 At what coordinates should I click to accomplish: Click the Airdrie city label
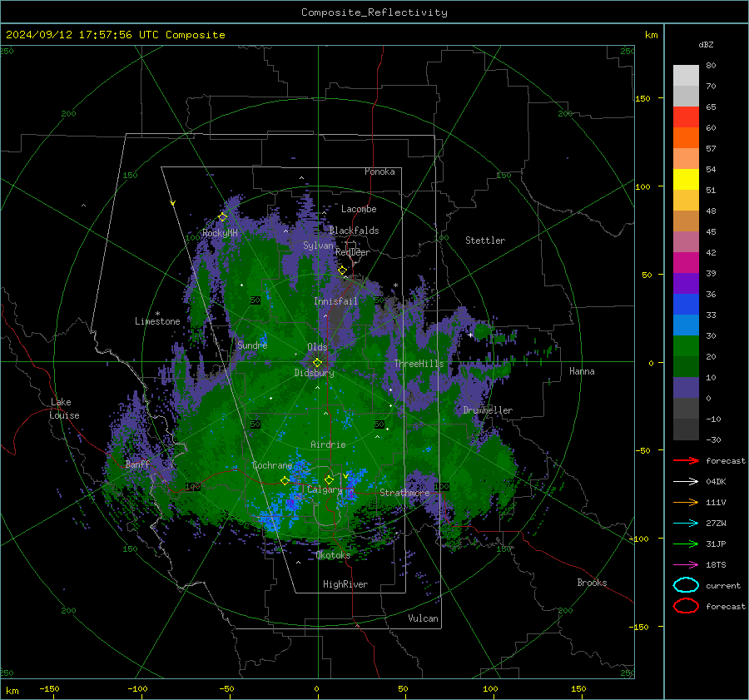click(x=328, y=444)
